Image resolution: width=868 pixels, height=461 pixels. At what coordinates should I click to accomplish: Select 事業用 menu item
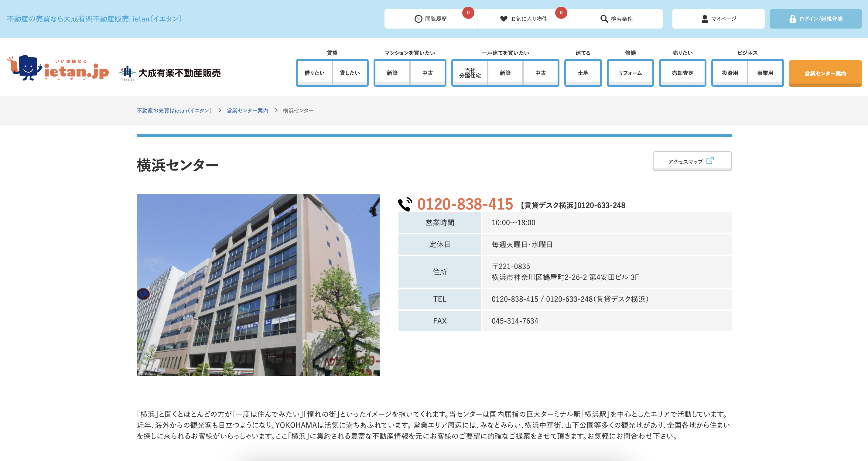point(765,73)
